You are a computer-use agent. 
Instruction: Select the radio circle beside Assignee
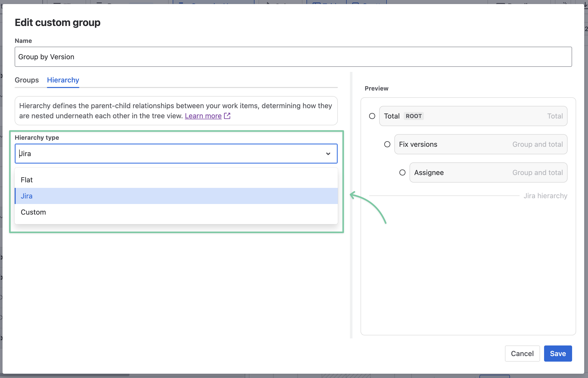tap(402, 172)
